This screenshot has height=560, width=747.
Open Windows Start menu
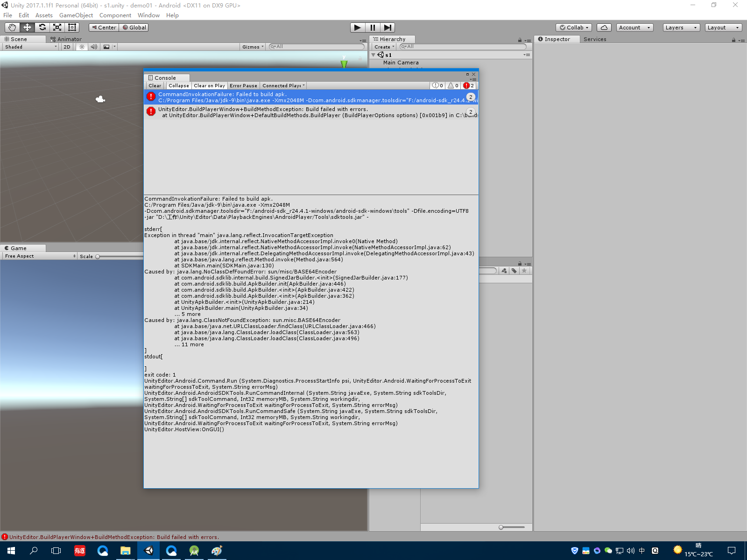11,551
